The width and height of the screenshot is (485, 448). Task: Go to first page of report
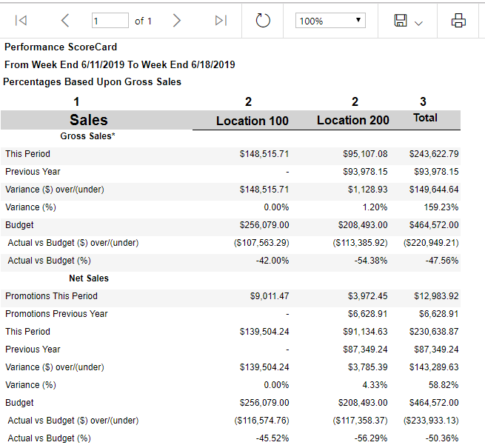[x=21, y=21]
